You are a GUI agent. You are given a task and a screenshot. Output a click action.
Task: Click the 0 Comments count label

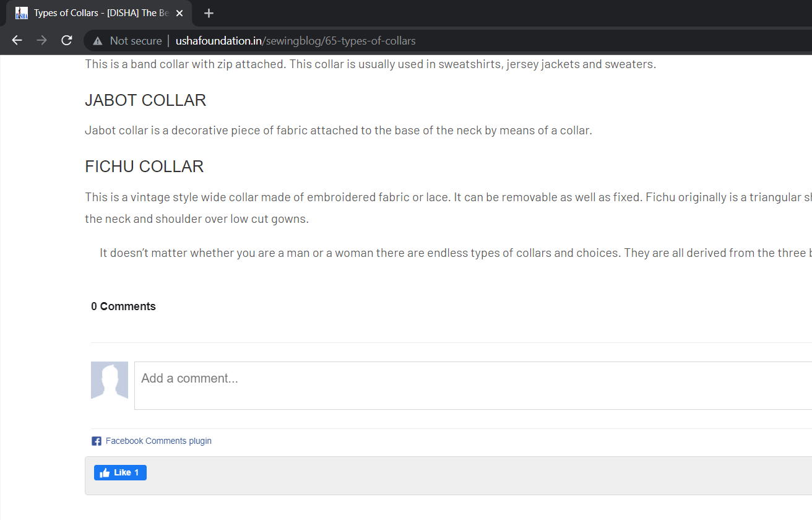tap(124, 306)
